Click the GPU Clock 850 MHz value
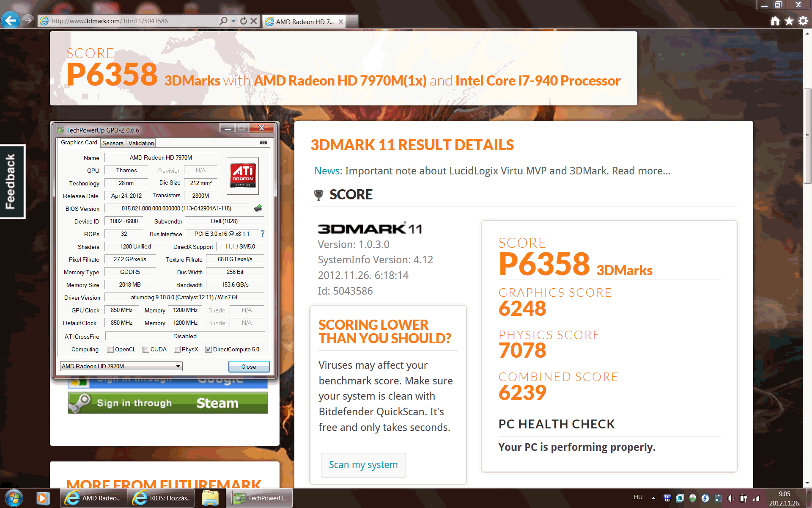 point(121,310)
